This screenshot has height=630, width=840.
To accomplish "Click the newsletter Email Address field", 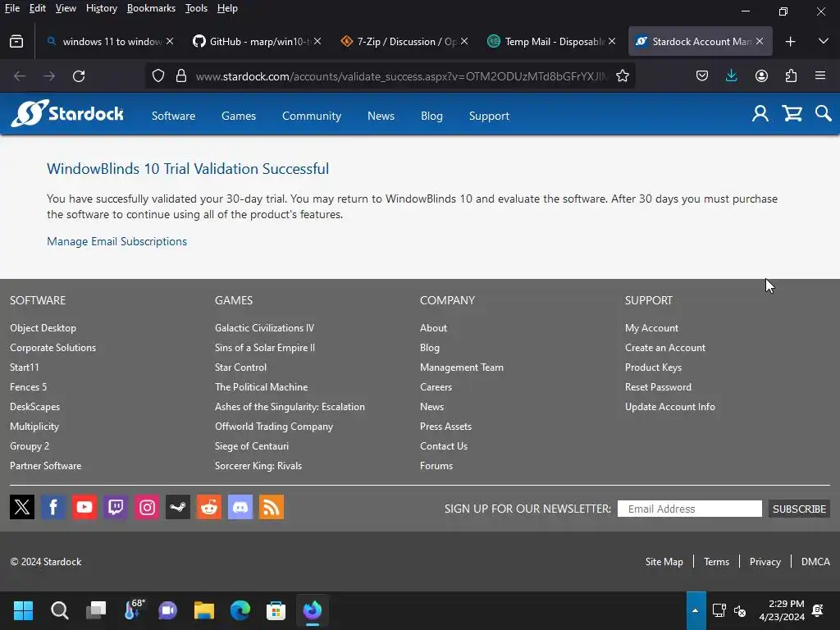I will point(689,509).
